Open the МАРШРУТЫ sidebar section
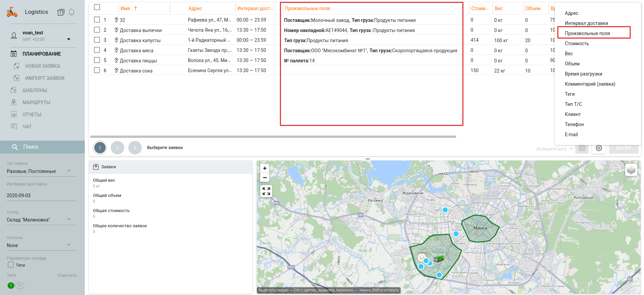This screenshot has height=295, width=644. [36, 102]
